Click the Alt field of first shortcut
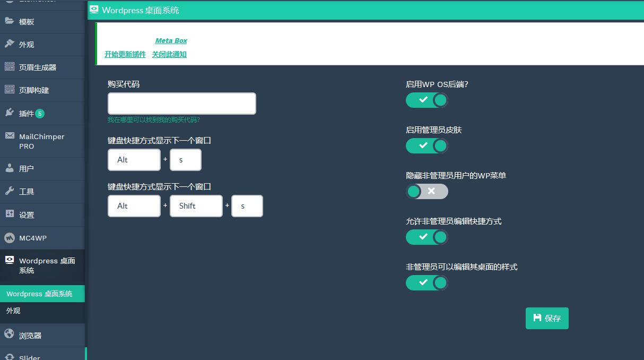This screenshot has height=360, width=644. [134, 160]
